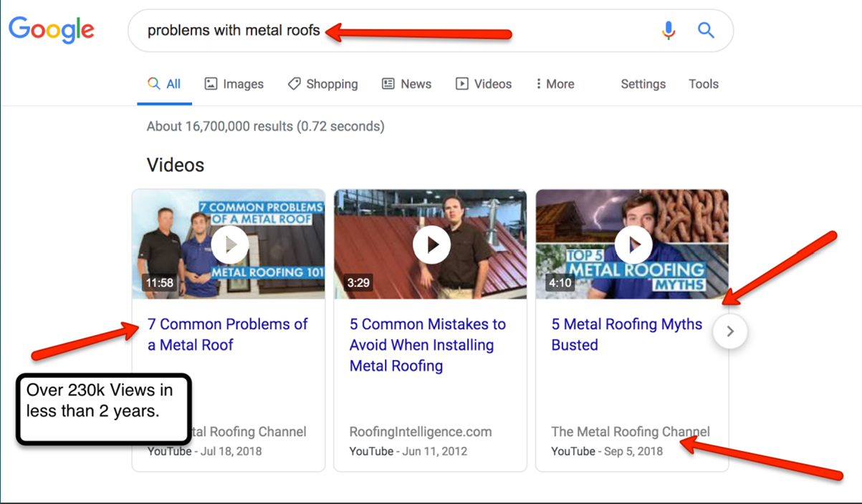Open '7 Common Problems of a Metal Roof' link
The image size is (862, 504).
pyautogui.click(x=227, y=334)
